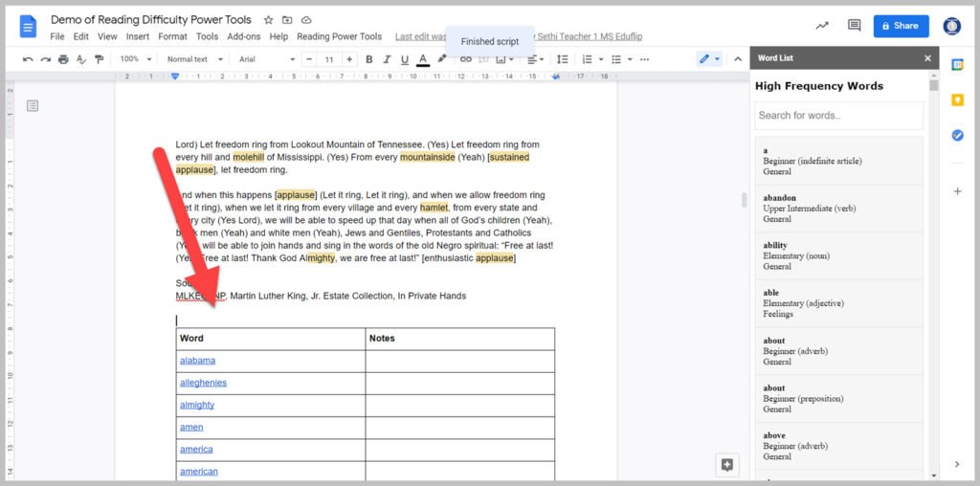980x486 pixels.
Task: Click the Explore button at bottom right
Action: tap(727, 464)
